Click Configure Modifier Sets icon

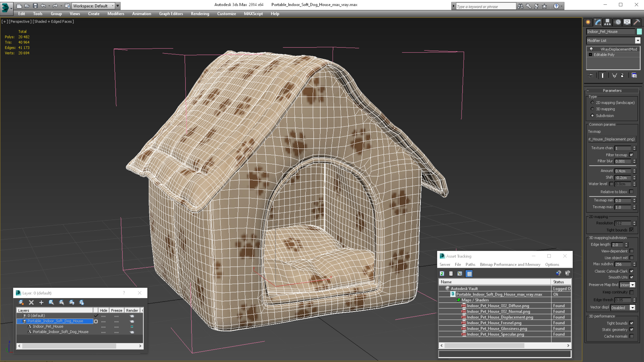tap(634, 75)
